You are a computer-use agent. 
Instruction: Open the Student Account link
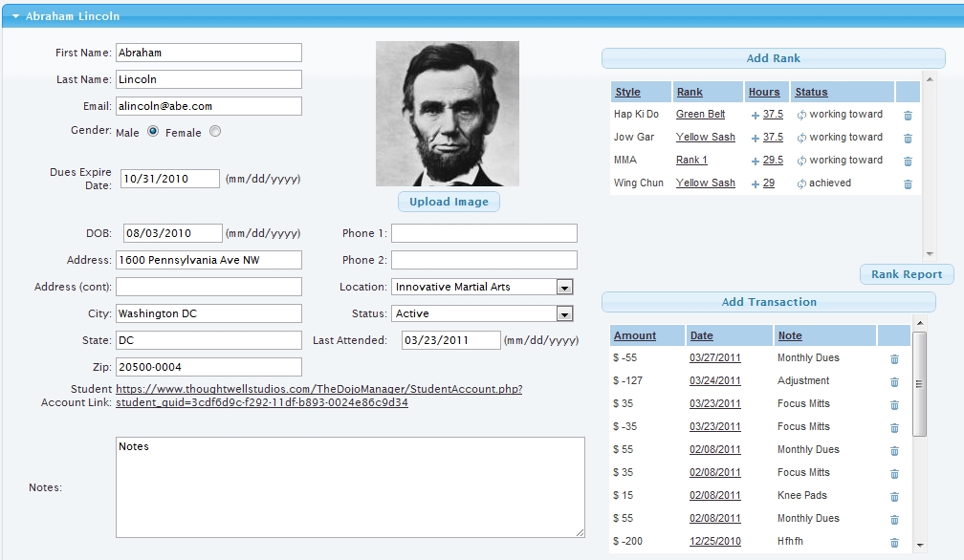click(x=319, y=396)
